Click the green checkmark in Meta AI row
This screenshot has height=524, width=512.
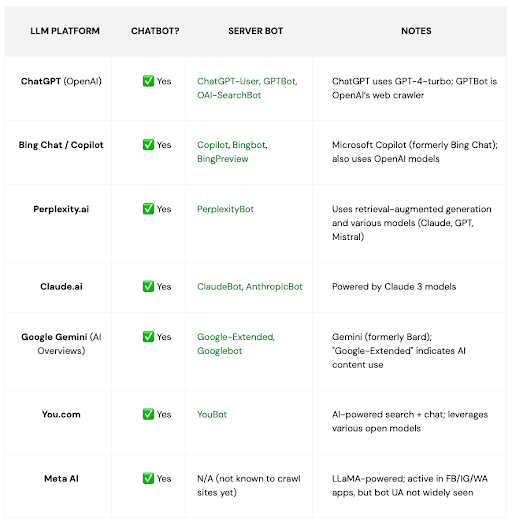[148, 478]
